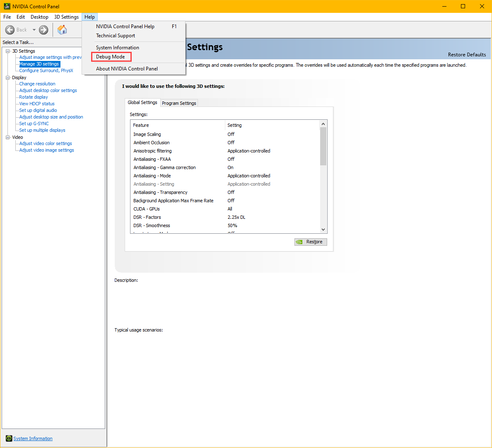Switch to the Program Settings tab
The width and height of the screenshot is (492, 448).
click(x=179, y=103)
